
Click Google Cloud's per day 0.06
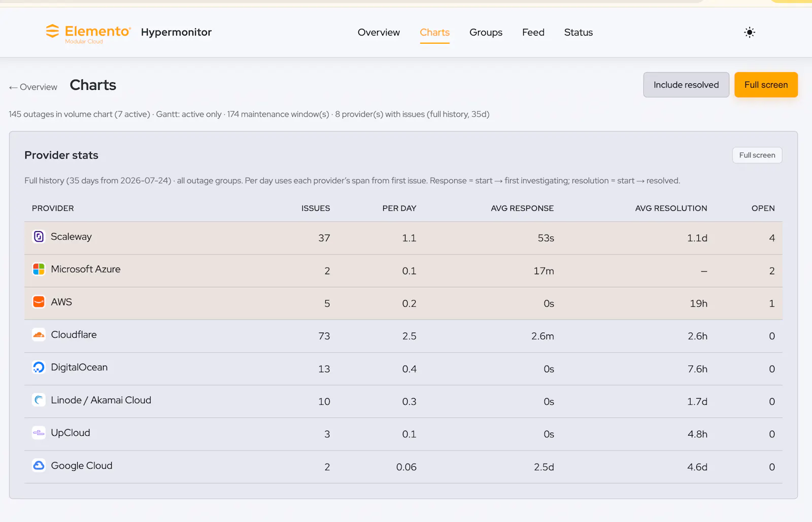407,467
